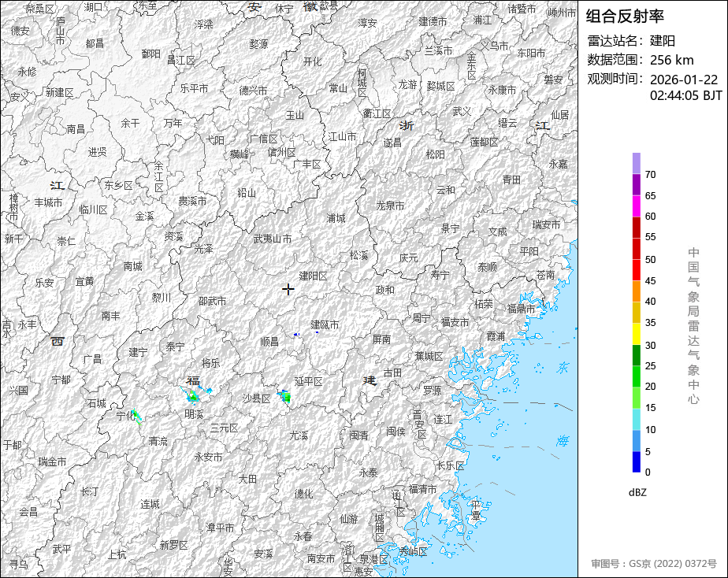Click the 建瓯市 map label
The image size is (728, 578).
325,324
